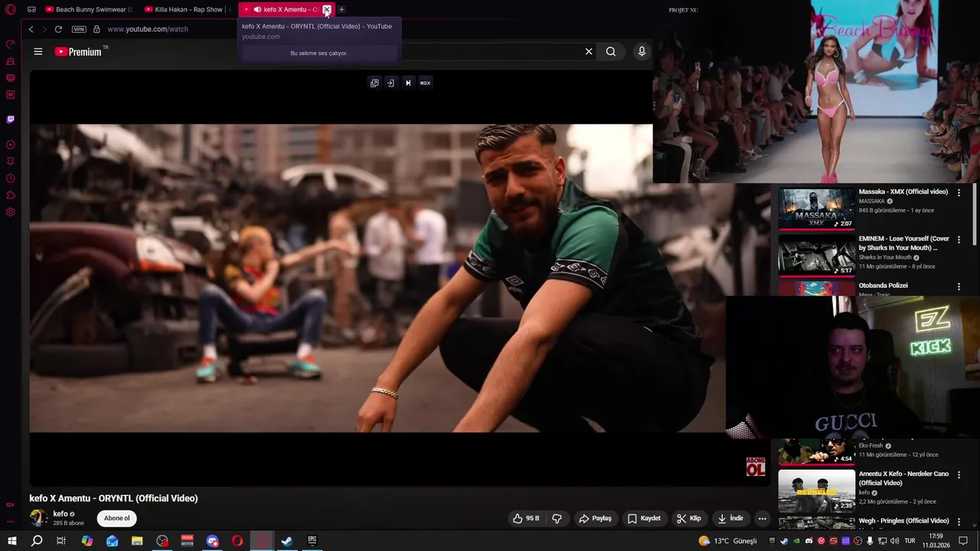Create a clip with the Klip button

[688, 518]
